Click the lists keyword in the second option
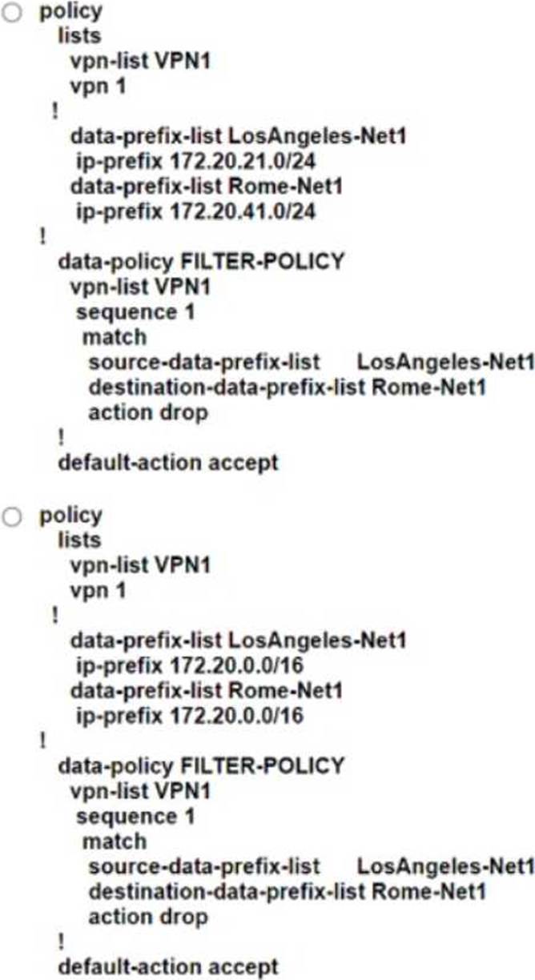 (x=80, y=540)
